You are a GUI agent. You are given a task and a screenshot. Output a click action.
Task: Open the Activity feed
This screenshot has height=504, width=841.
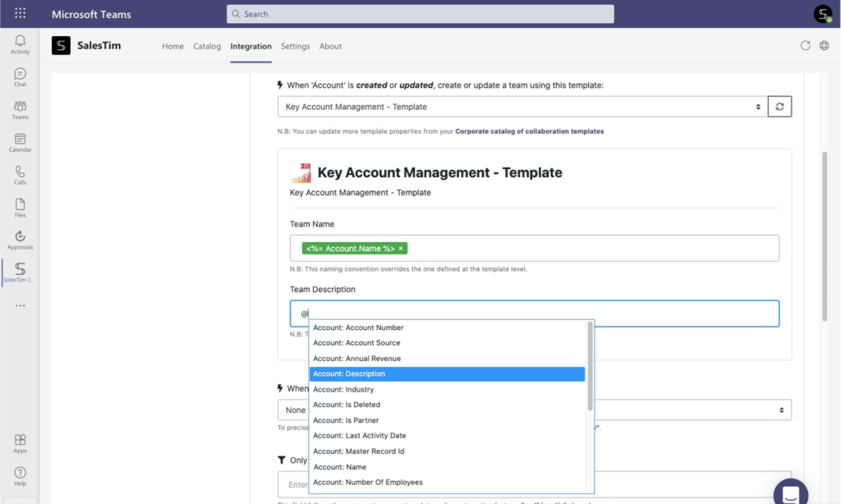(20, 44)
